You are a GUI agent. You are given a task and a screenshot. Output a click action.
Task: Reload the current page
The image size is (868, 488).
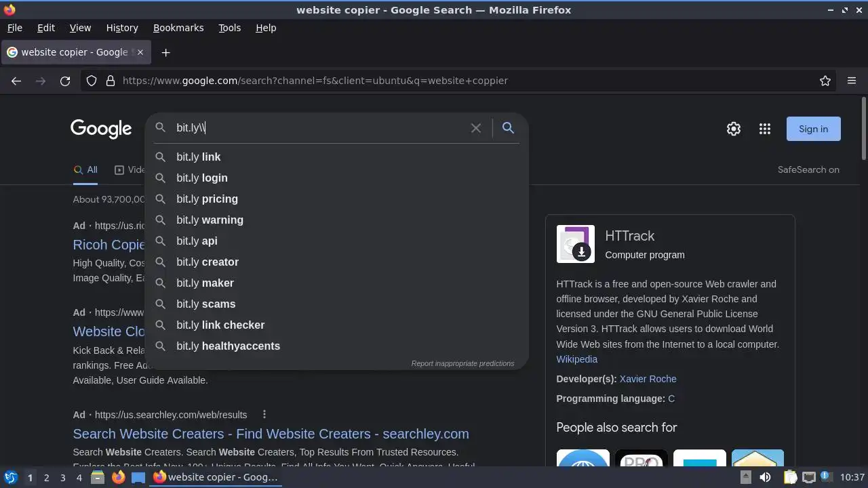tap(65, 81)
